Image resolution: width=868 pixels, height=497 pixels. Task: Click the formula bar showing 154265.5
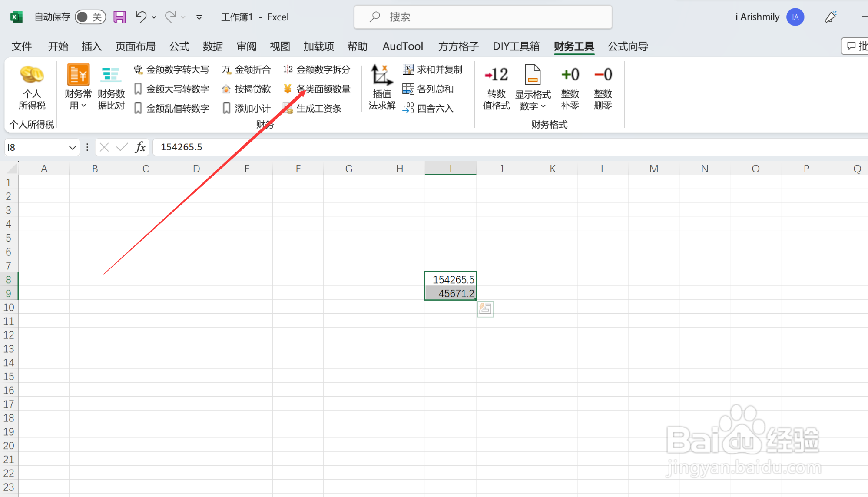[510, 147]
